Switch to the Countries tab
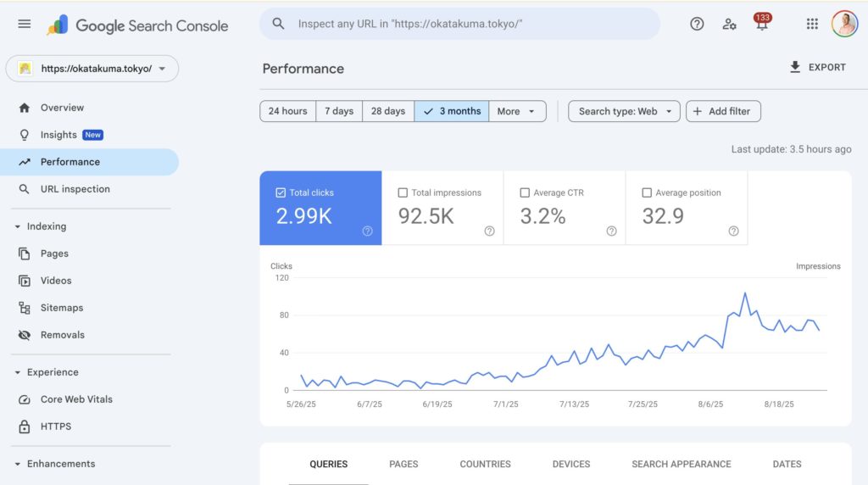This screenshot has width=868, height=485. click(486, 464)
